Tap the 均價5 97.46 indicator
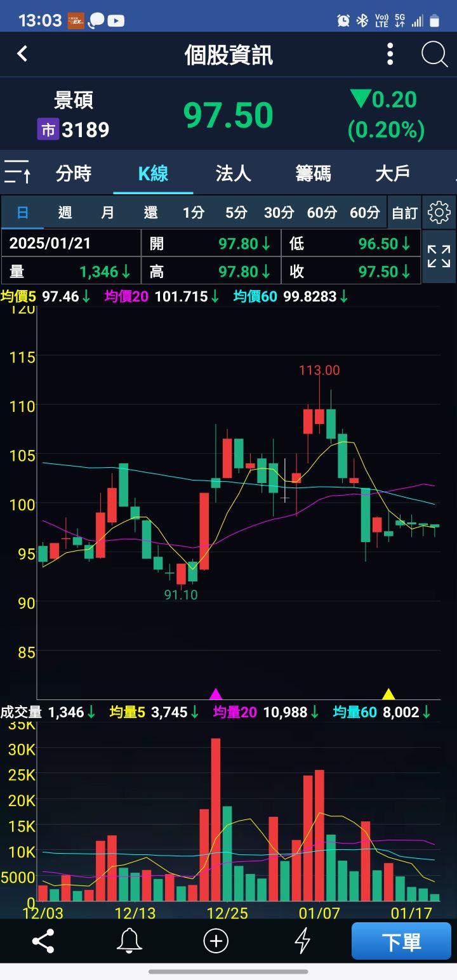Viewport: 457px width, 980px height. (46, 296)
